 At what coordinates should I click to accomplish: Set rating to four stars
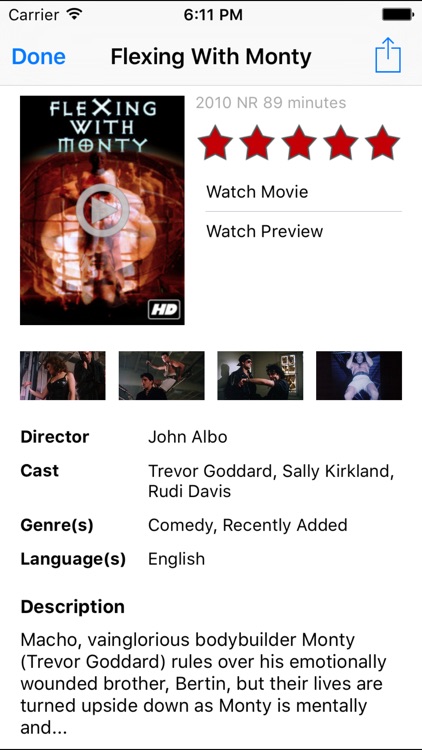[341, 143]
